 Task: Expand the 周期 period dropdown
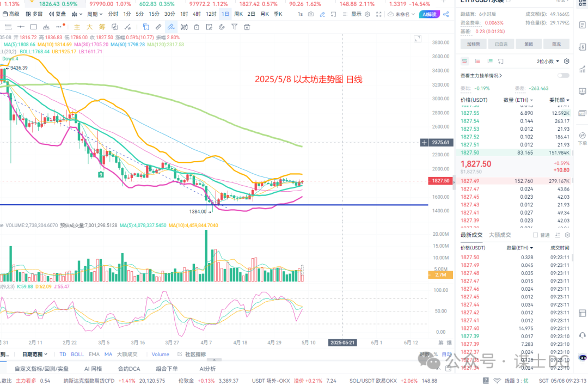coord(95,14)
